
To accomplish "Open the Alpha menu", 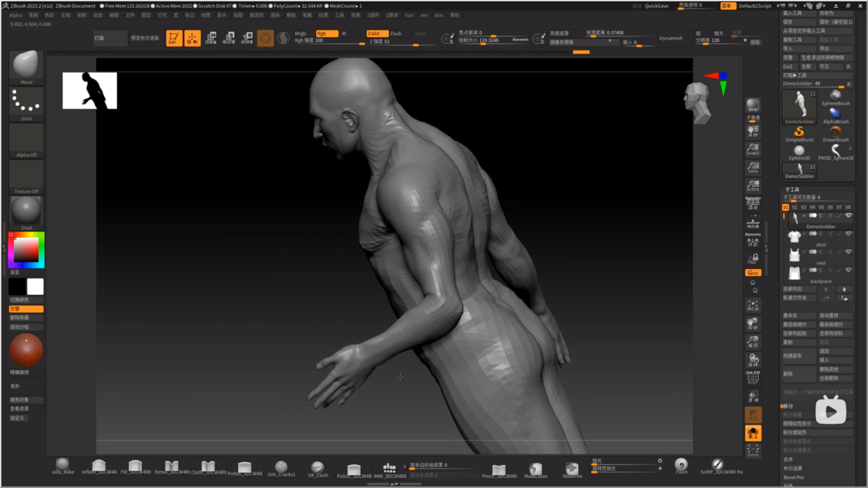I will point(15,15).
